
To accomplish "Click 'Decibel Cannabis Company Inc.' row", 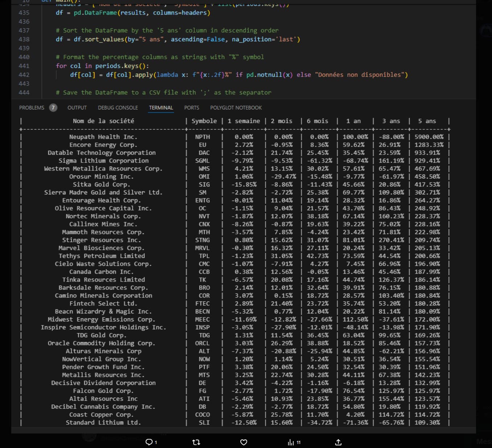I will click(103, 407).
